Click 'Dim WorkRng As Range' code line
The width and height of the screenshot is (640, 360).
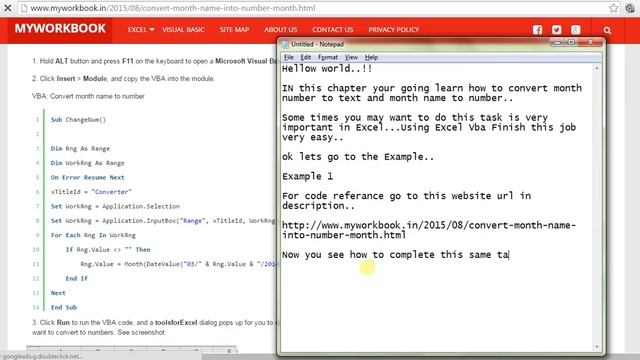point(87,163)
